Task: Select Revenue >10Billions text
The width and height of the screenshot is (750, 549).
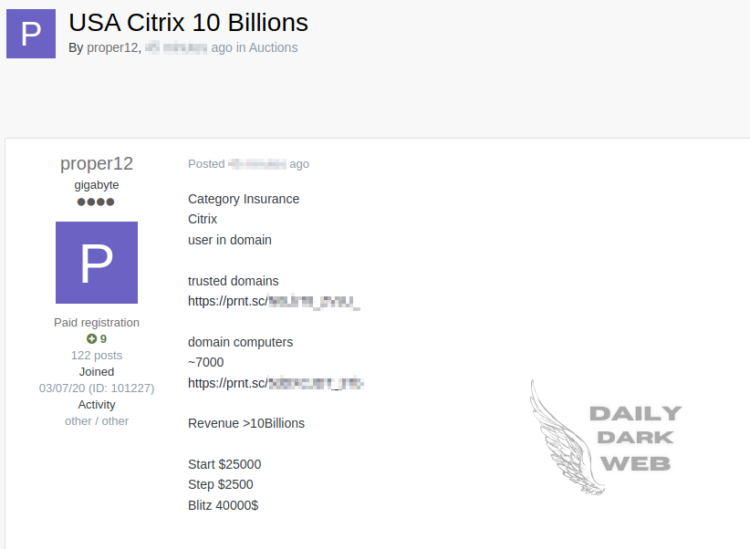Action: click(x=246, y=423)
